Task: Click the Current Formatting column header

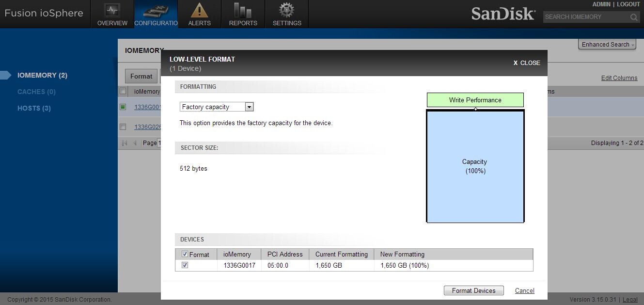Action: (342, 254)
